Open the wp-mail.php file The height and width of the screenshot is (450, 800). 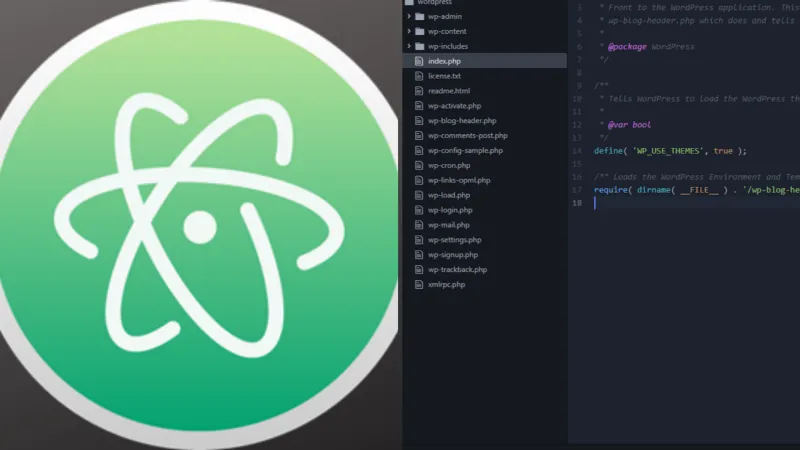tap(449, 224)
